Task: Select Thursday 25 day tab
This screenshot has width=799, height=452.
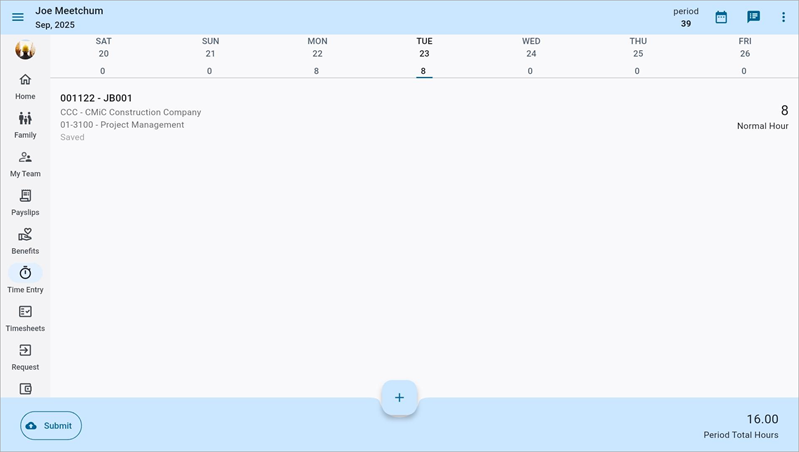Action: coord(638,56)
